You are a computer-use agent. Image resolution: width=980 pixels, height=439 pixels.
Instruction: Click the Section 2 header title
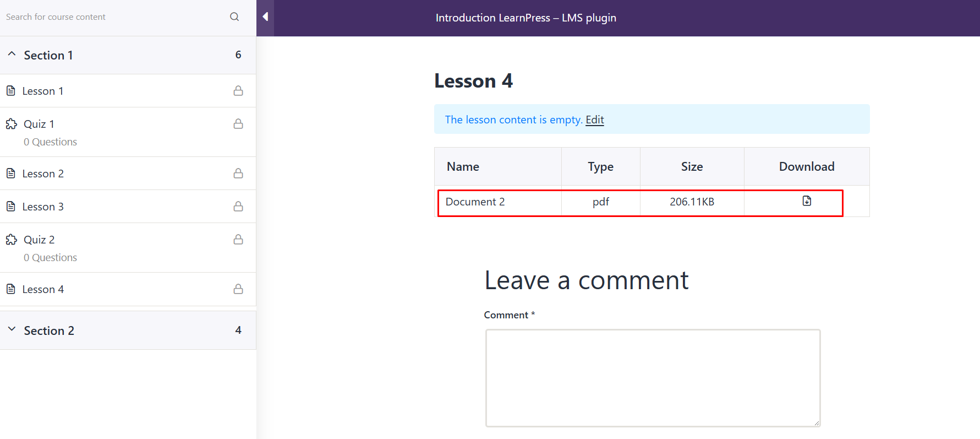[49, 330]
